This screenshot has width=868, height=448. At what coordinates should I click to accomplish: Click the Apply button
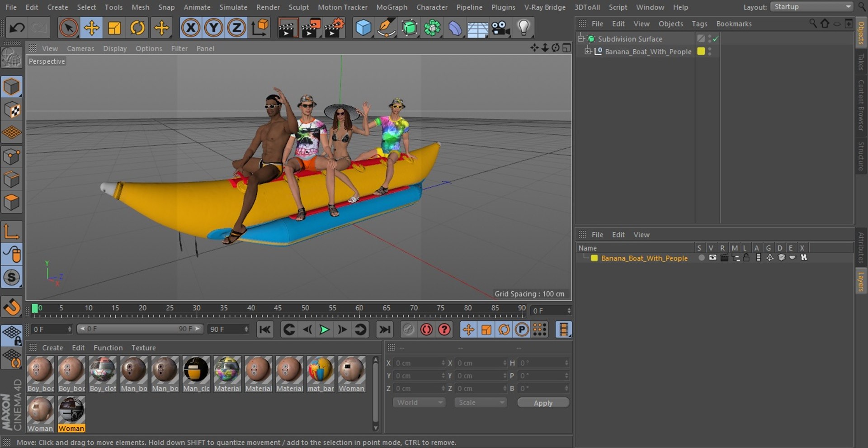pos(543,403)
